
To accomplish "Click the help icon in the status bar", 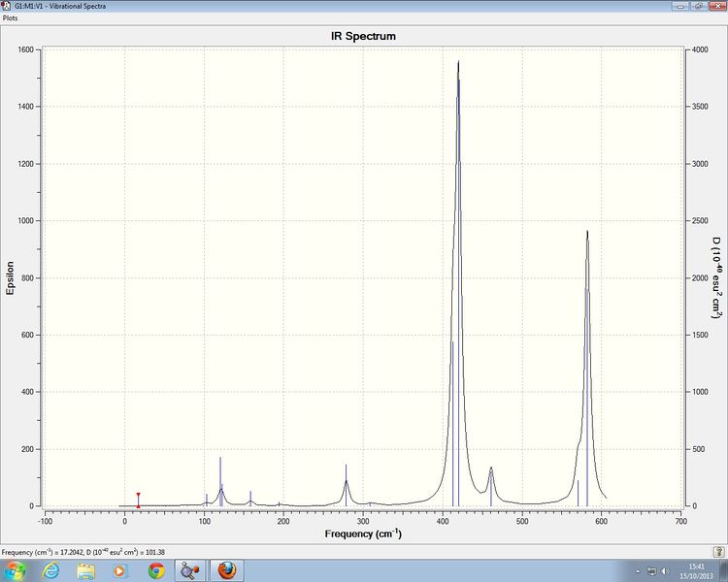I will (718, 552).
